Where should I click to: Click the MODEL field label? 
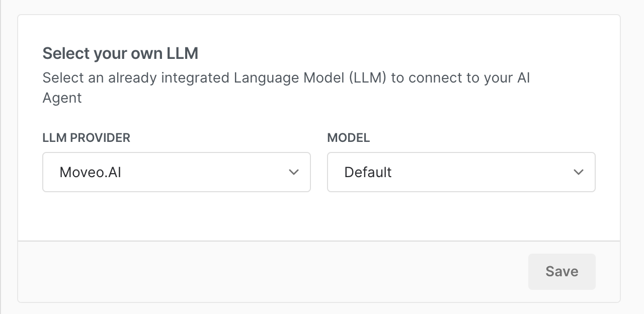coord(349,138)
